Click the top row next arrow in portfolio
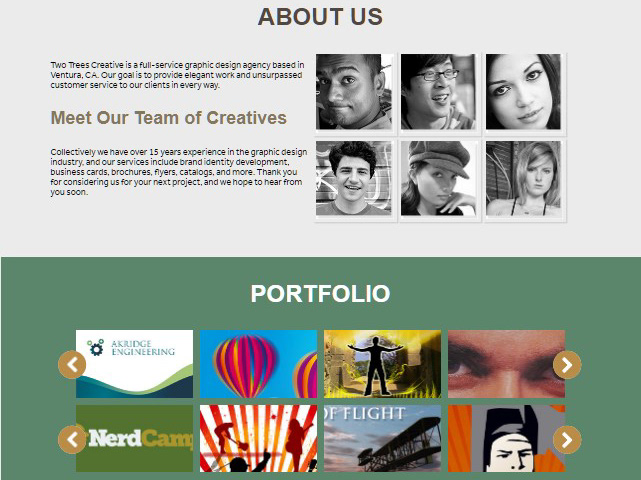641x480 pixels. click(x=567, y=364)
